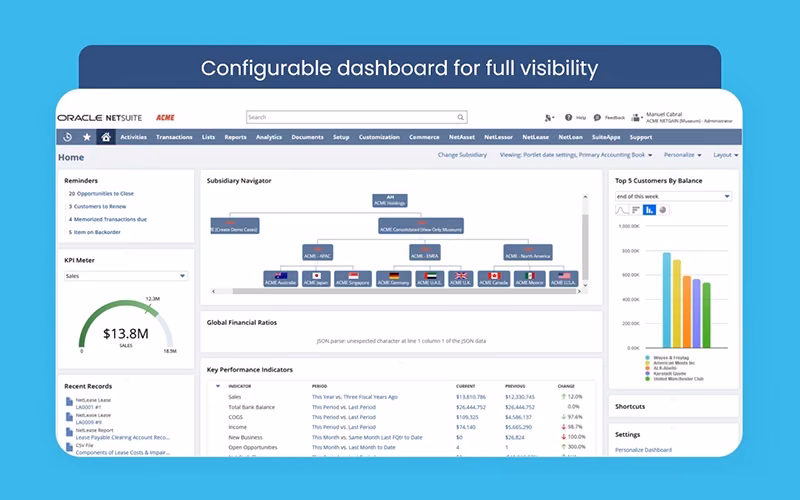Screen dimensions: 800x500
Task: Open the KPI Meter Sales dropdown
Action: (x=126, y=276)
